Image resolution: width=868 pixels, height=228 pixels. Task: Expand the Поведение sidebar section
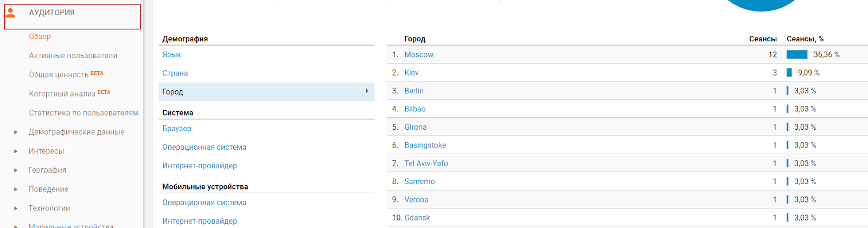tap(16, 189)
